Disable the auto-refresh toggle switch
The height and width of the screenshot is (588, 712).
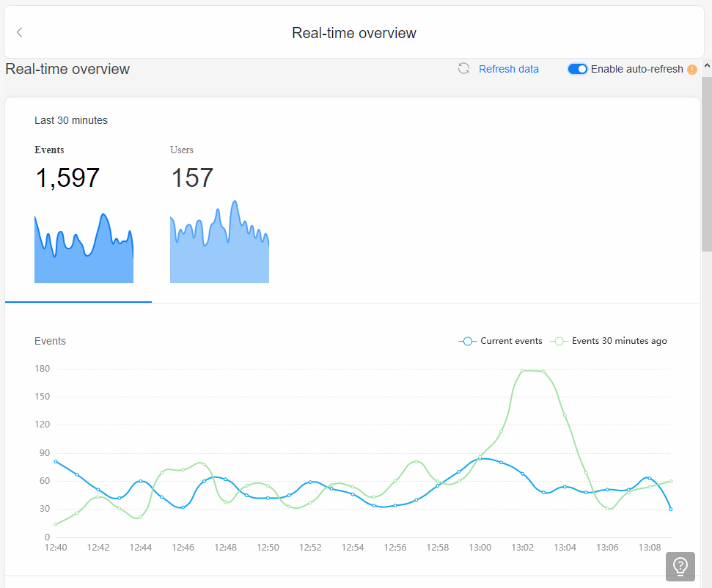click(x=578, y=69)
